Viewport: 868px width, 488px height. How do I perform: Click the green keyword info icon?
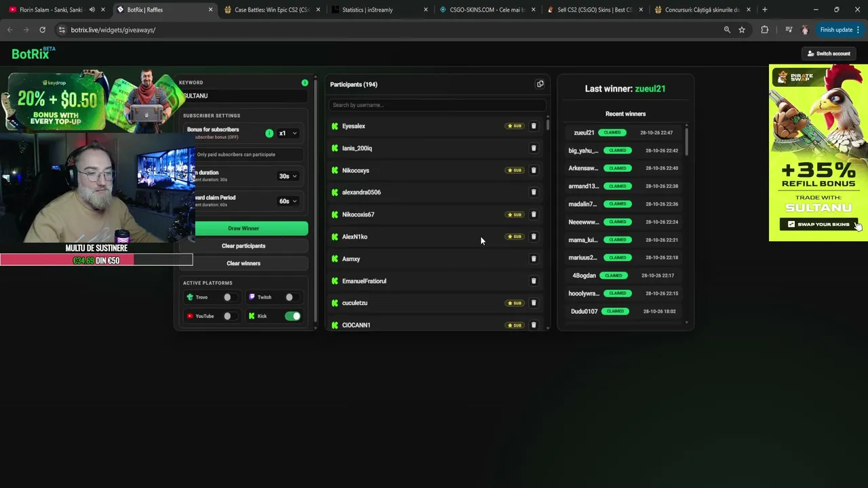click(x=304, y=83)
